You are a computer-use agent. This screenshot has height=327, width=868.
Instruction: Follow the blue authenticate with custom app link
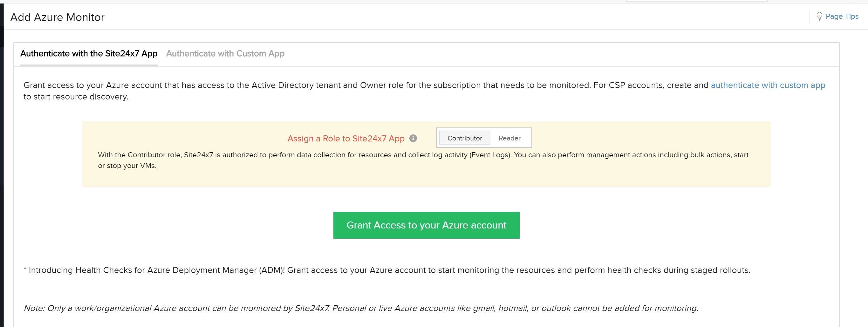tap(768, 85)
